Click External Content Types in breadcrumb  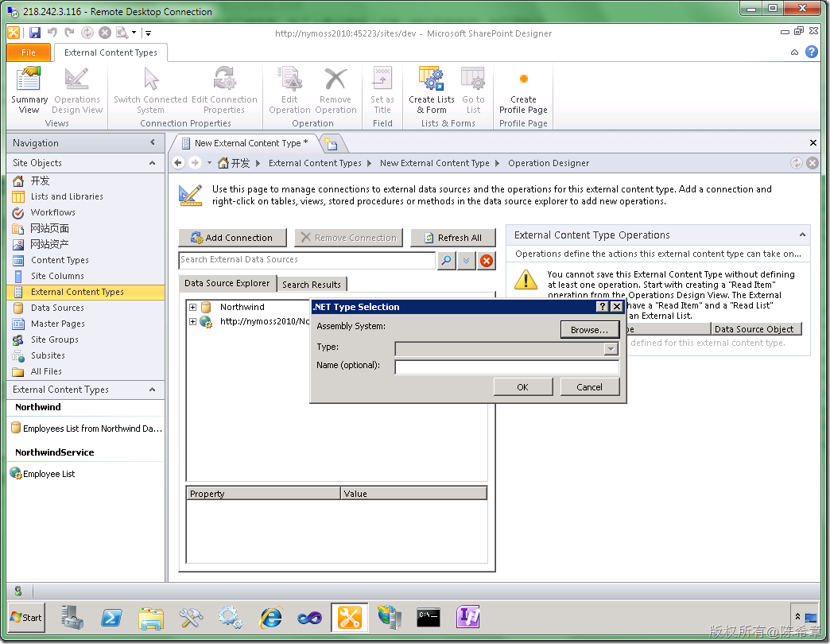click(x=315, y=163)
